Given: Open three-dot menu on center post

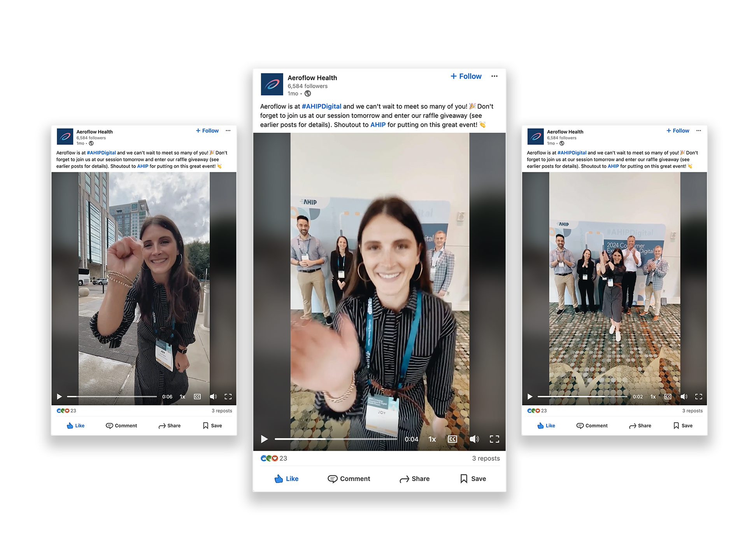Looking at the screenshot, I should [494, 76].
